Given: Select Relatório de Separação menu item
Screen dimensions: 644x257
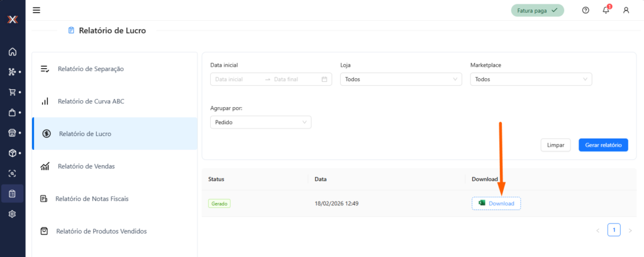Looking at the screenshot, I should coord(91,69).
